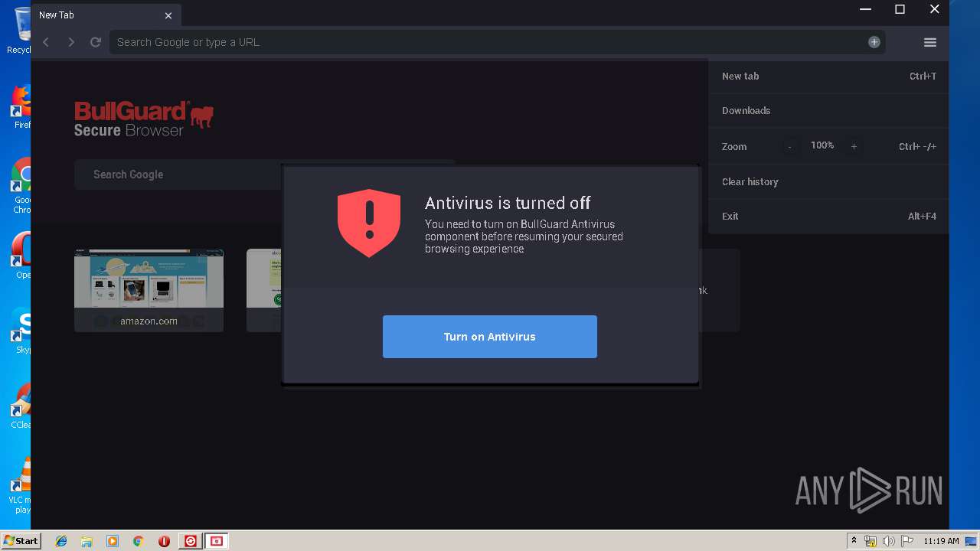Minimize the BullGuard browser window
Screen dimensions: 980x551
click(865, 9)
